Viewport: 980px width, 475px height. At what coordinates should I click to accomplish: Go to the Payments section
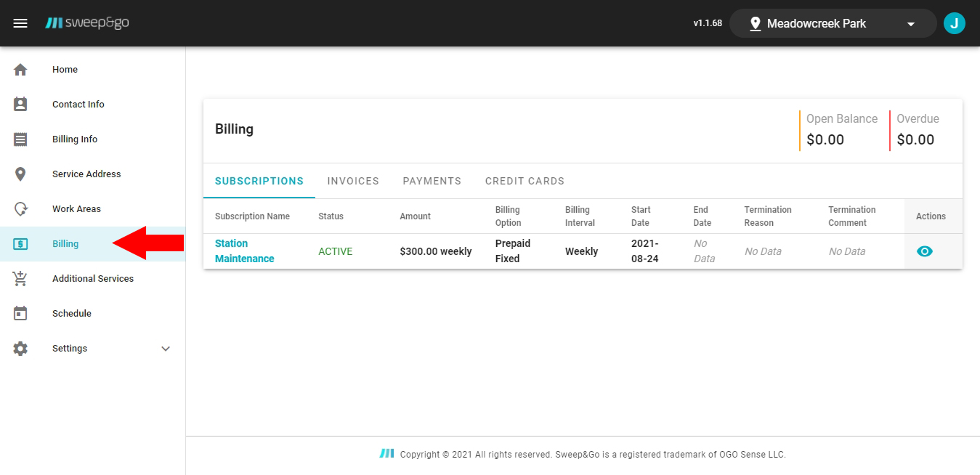pos(432,180)
